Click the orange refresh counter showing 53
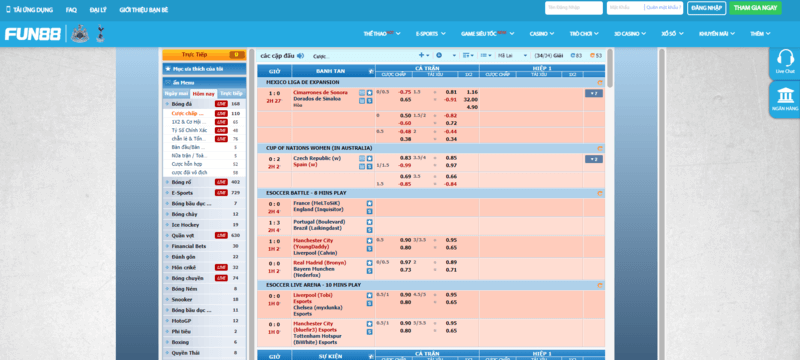Viewport: 800px width, 360px height. [x=595, y=56]
